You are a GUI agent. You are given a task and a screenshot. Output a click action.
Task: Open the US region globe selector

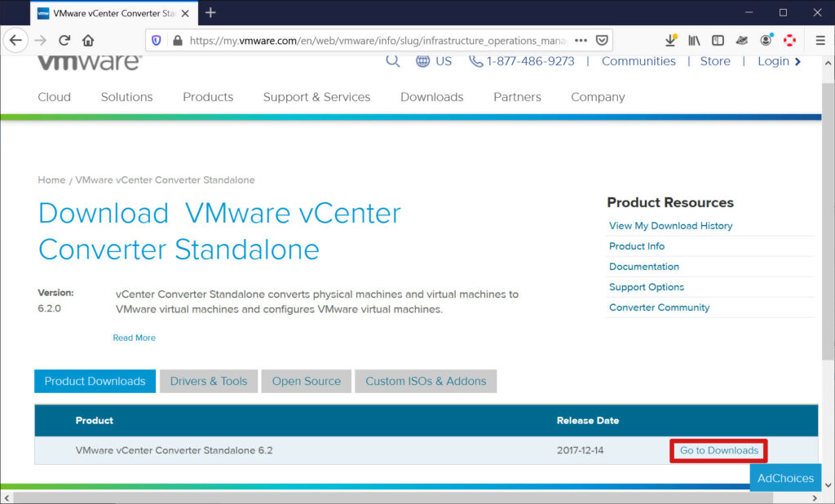click(434, 61)
